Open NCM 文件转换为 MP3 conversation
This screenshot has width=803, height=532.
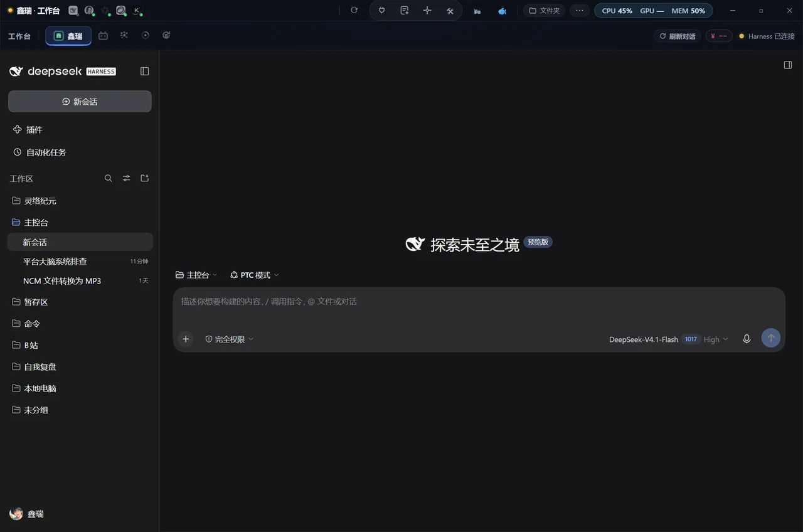click(80, 281)
